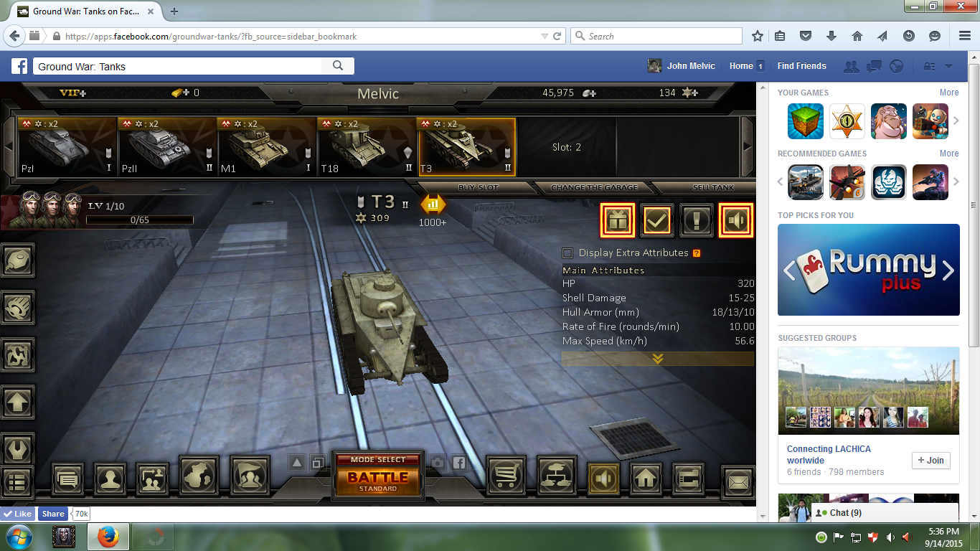The image size is (980, 551).
Task: Toggle the sound speaker in bottom bar
Action: [603, 478]
